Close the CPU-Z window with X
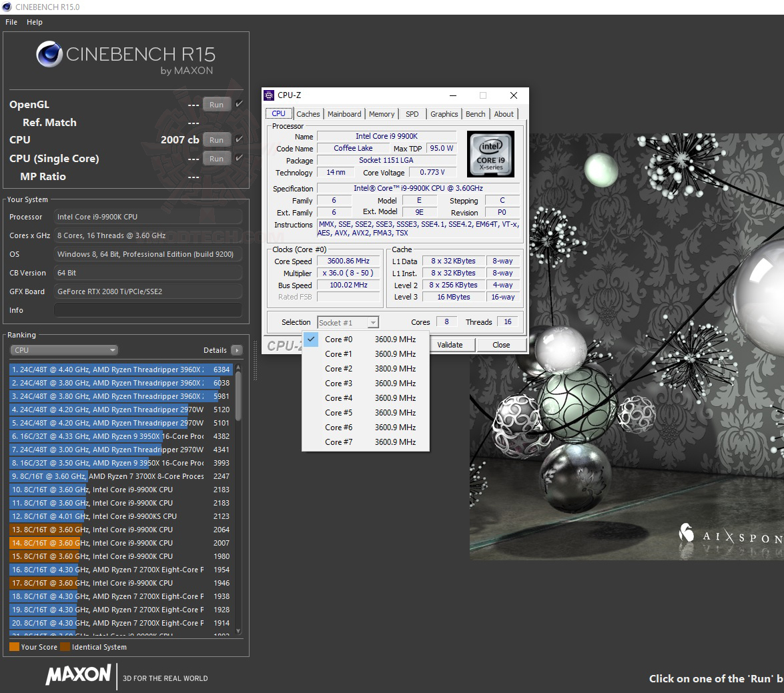Viewport: 784px width, 693px height. pos(514,95)
